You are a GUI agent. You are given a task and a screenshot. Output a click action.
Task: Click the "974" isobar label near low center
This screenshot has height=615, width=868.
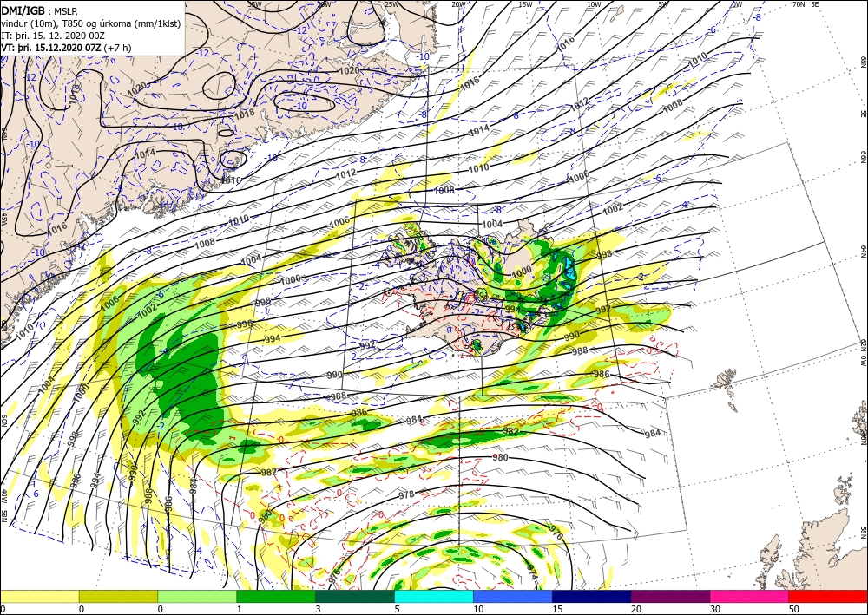coord(532,572)
